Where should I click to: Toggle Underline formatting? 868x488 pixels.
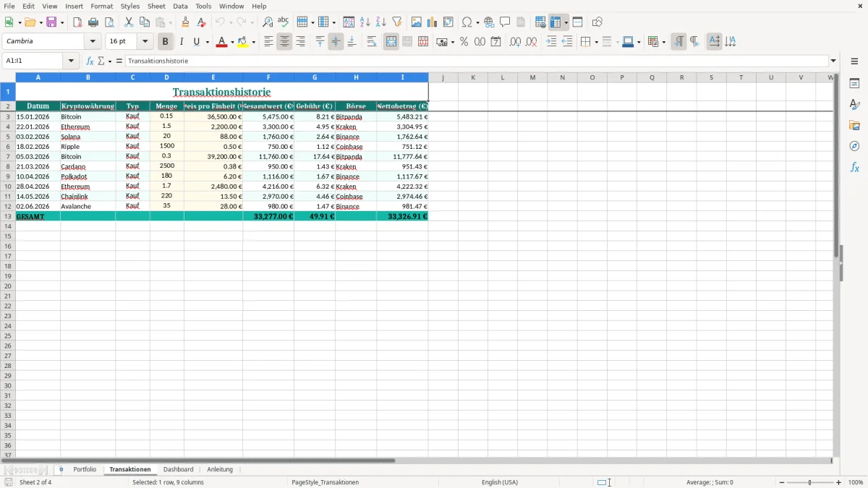[x=196, y=42]
